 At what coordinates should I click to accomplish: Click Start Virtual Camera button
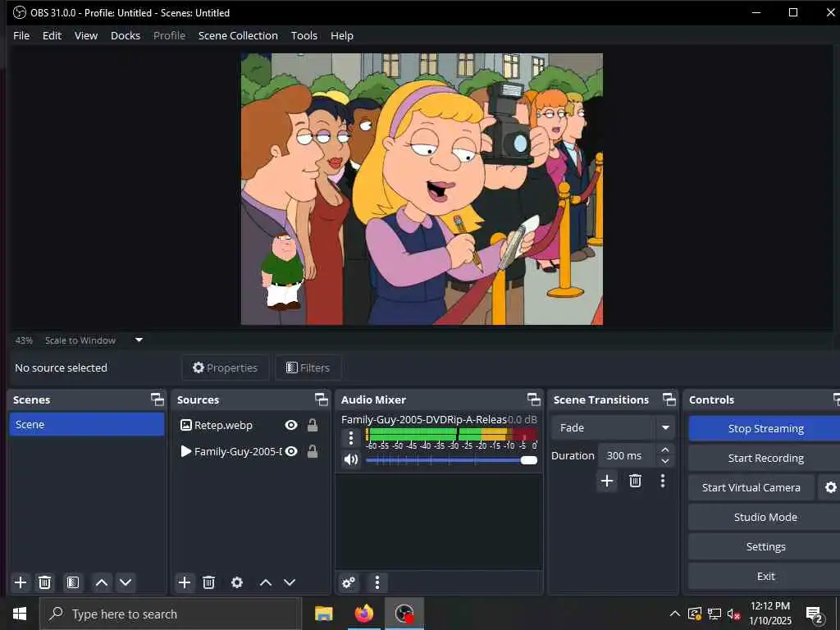[751, 487]
